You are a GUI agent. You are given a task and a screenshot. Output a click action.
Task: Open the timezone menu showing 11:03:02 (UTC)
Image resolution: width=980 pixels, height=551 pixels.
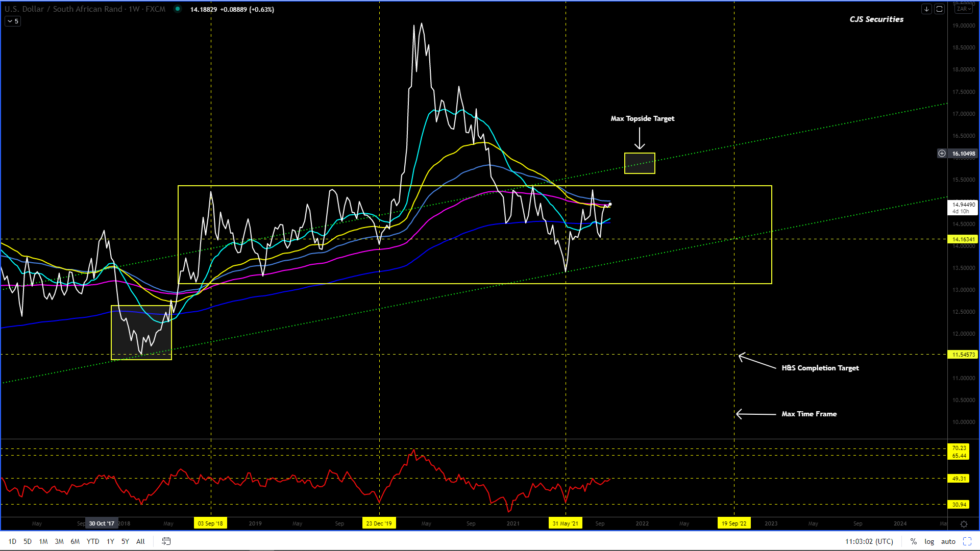(869, 541)
